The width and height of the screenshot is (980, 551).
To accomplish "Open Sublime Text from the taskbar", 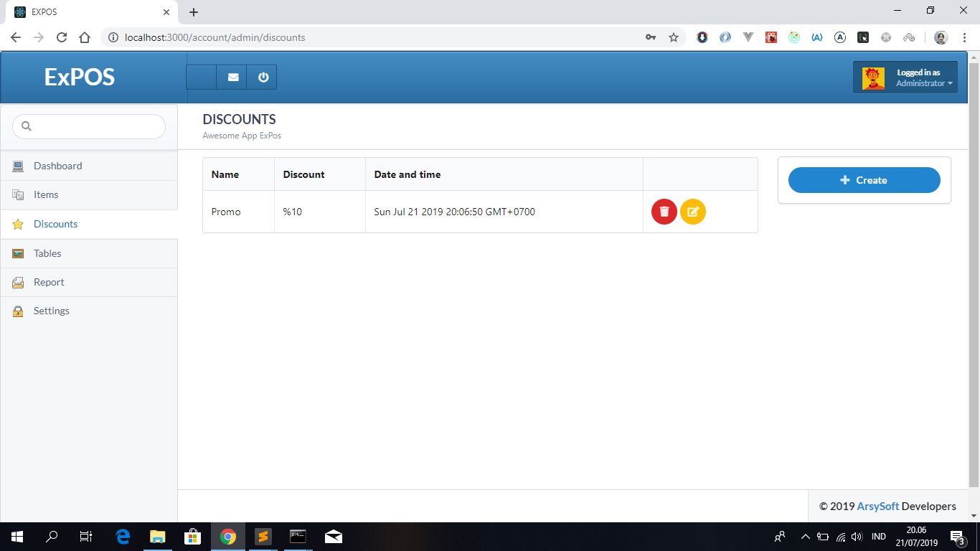I will click(x=263, y=537).
